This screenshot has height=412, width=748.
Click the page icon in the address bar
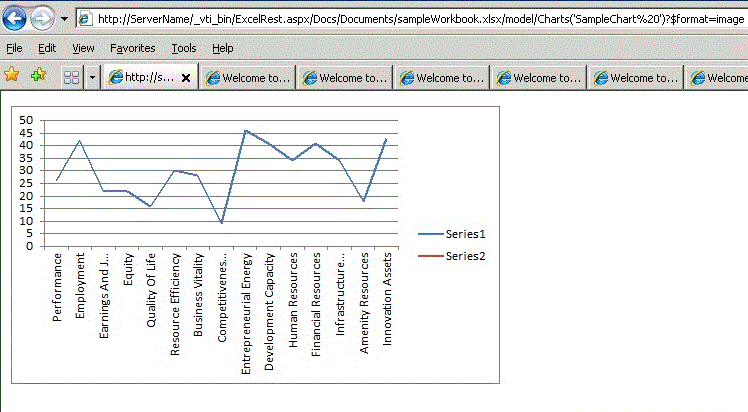pos(85,19)
